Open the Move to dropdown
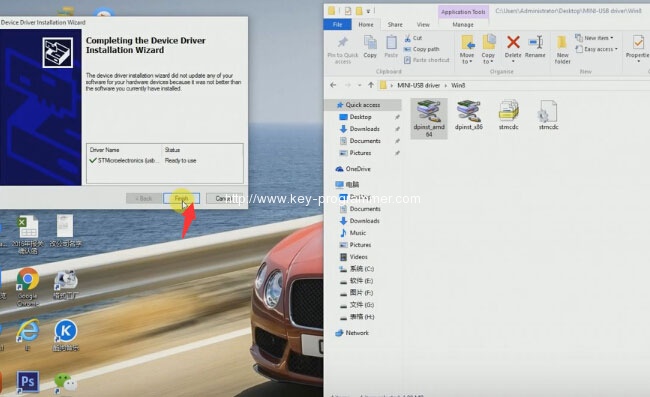This screenshot has width=650, height=397. (467, 49)
